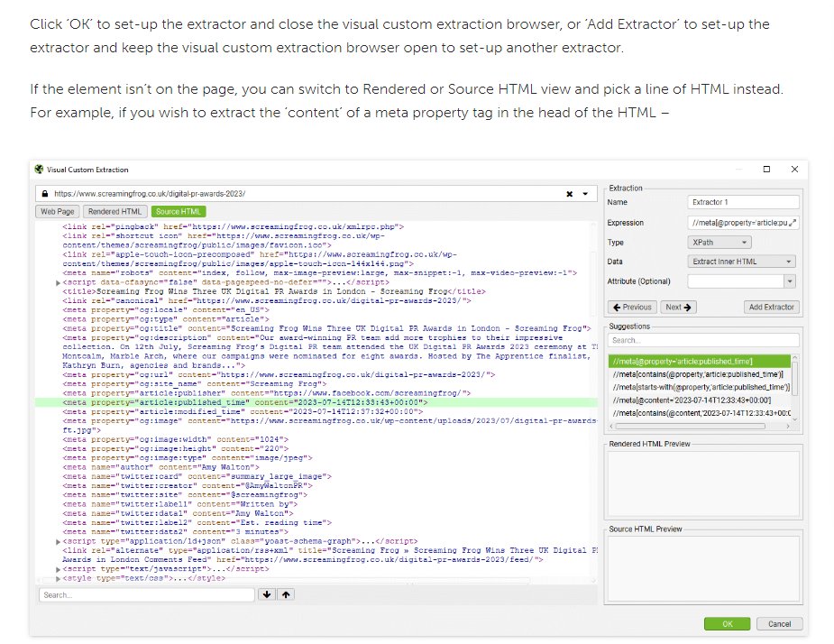Viewport: 834px width, 644px height.
Task: Clear the URL with the X icon
Action: click(x=569, y=194)
